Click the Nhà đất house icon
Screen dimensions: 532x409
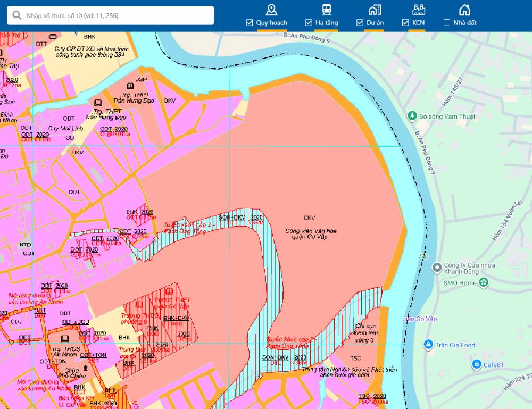coord(464,10)
